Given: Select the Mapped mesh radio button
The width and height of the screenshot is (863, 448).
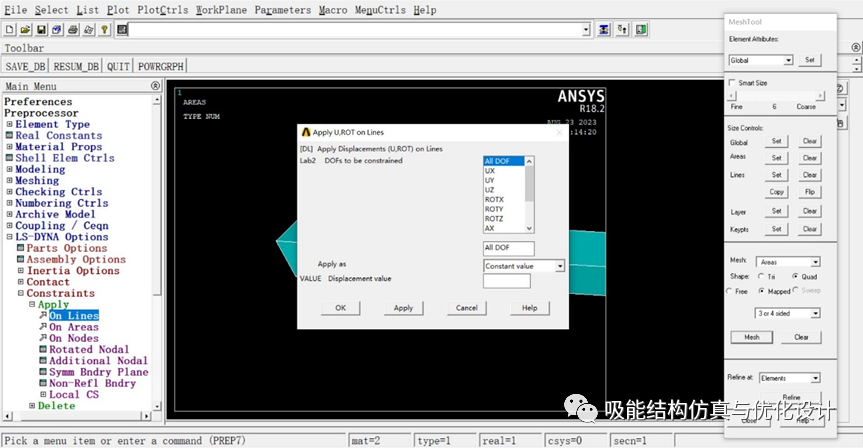Looking at the screenshot, I should (x=762, y=291).
